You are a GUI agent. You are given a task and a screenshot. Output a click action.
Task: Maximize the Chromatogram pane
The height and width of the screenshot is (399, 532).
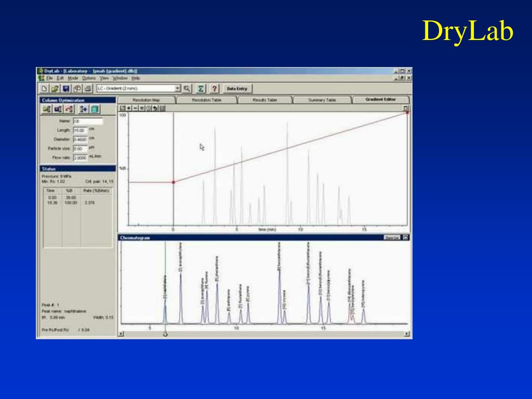click(405, 237)
